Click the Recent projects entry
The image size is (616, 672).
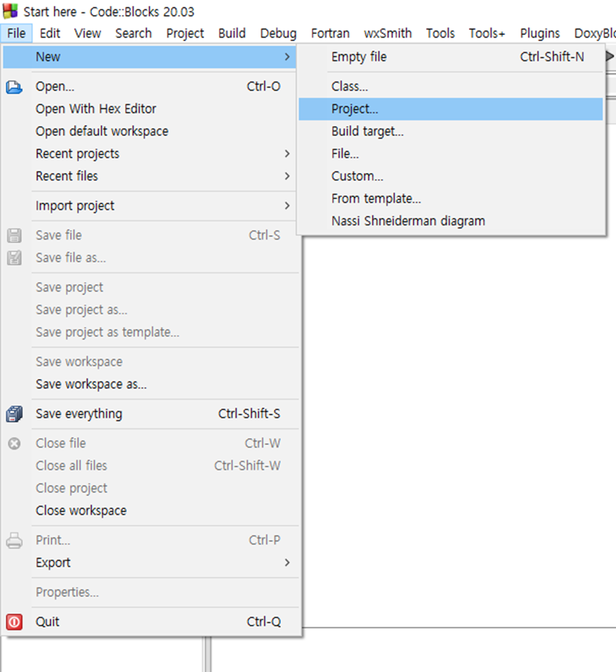(150, 154)
